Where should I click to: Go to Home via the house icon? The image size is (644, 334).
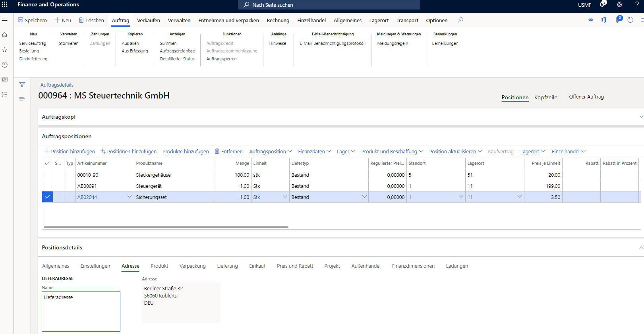pos(5,35)
